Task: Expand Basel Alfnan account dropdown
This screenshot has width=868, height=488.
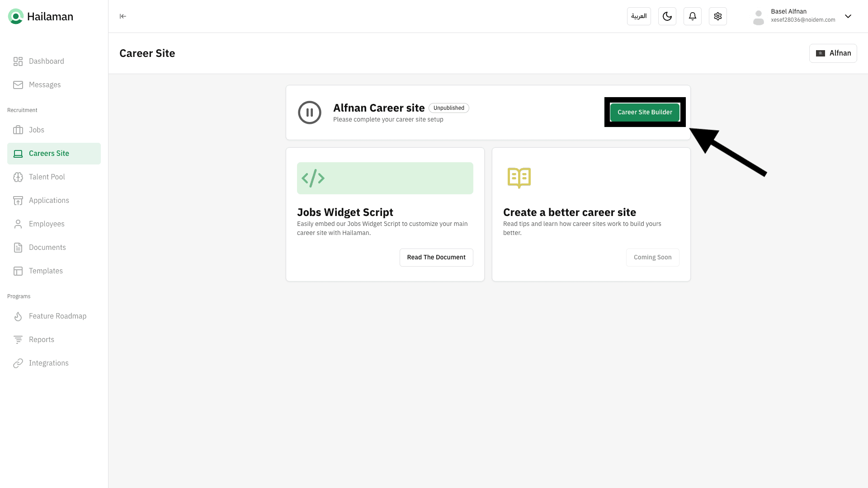Action: pyautogui.click(x=848, y=16)
